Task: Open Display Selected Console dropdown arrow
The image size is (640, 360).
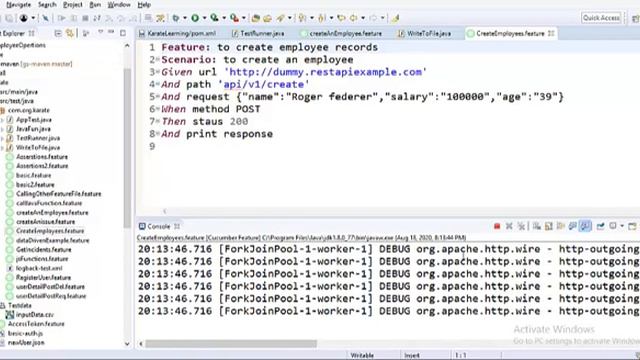Action: tap(622, 226)
